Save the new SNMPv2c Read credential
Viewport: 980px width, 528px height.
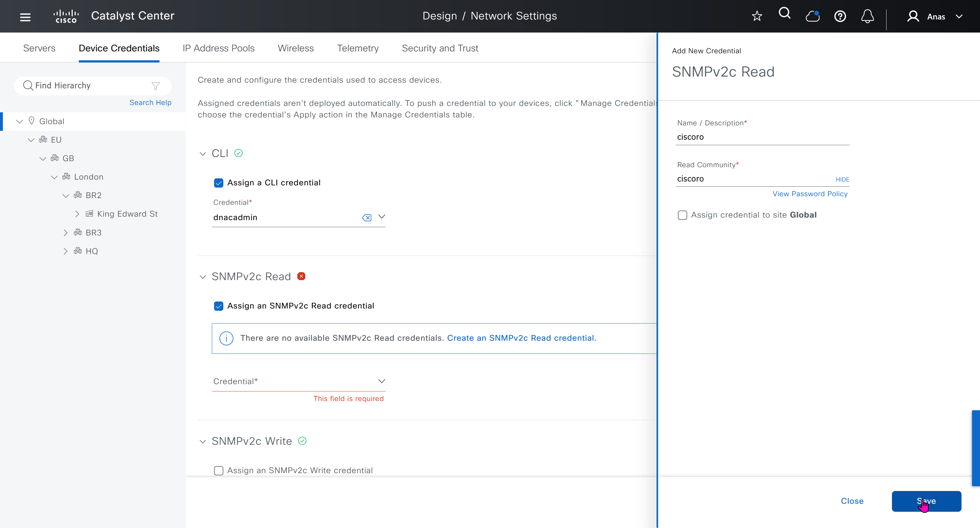[926, 502]
